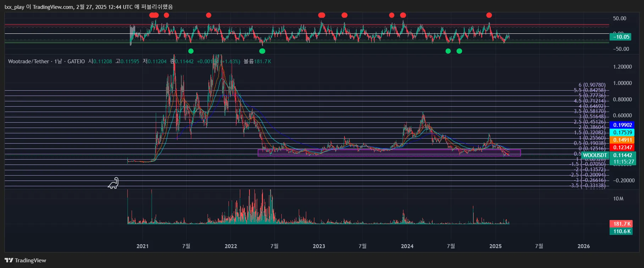Select the 2 (0.38604) Fibonacci level label
Viewport: 644px width, 268px height.
[x=592, y=127]
